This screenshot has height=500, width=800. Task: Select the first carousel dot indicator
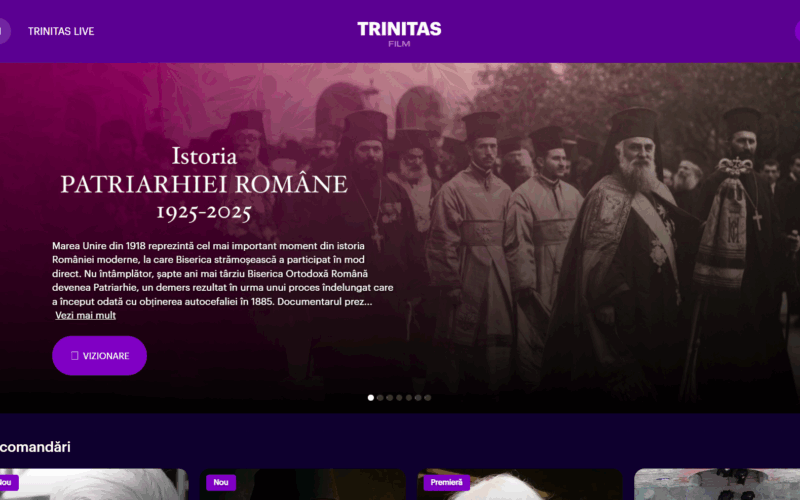click(371, 398)
